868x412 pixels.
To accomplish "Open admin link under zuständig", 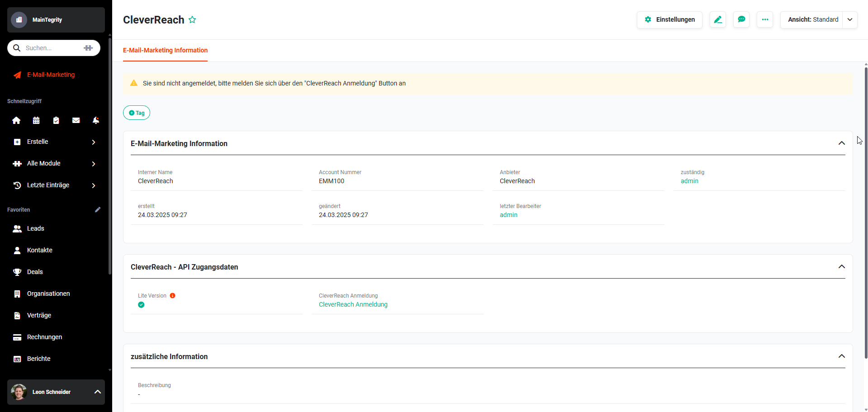I will click(689, 181).
